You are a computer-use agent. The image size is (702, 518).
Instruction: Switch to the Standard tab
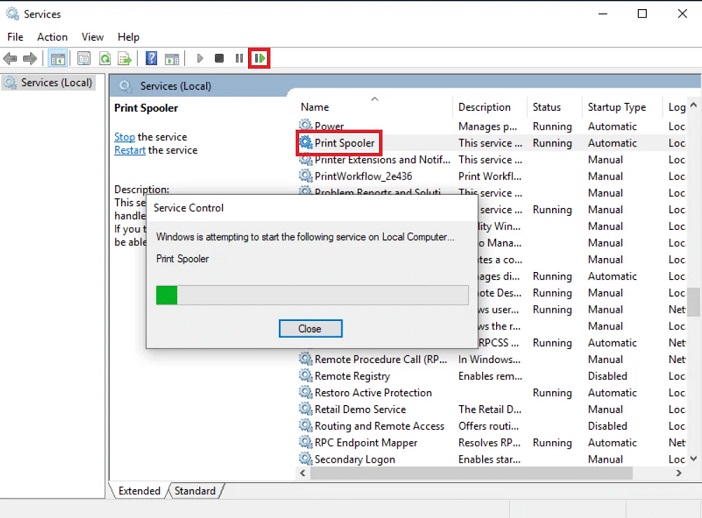pyautogui.click(x=195, y=491)
